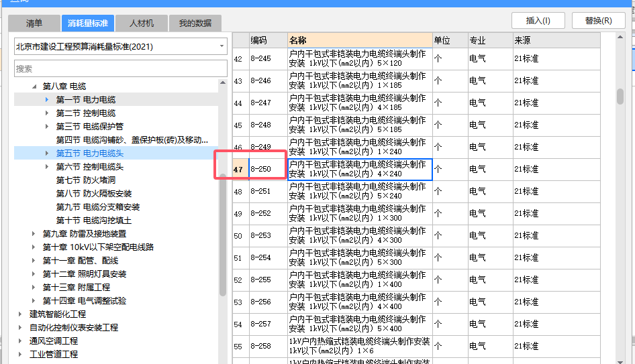Expand 第十三章 附属工程 node arrow
Viewport: 635px width, 364px height.
pos(34,287)
